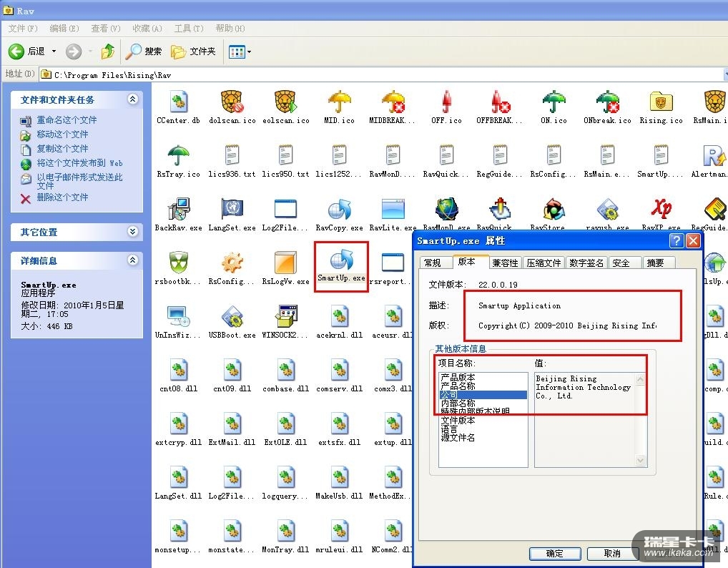728x568 pixels.
Task: Click the value box scrollbar up arrow
Action: (640, 379)
